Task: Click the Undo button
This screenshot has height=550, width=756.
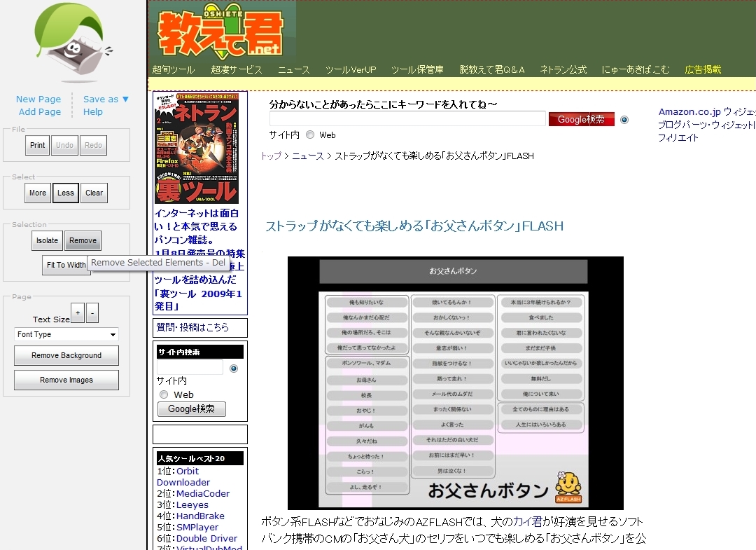Action: click(x=64, y=145)
